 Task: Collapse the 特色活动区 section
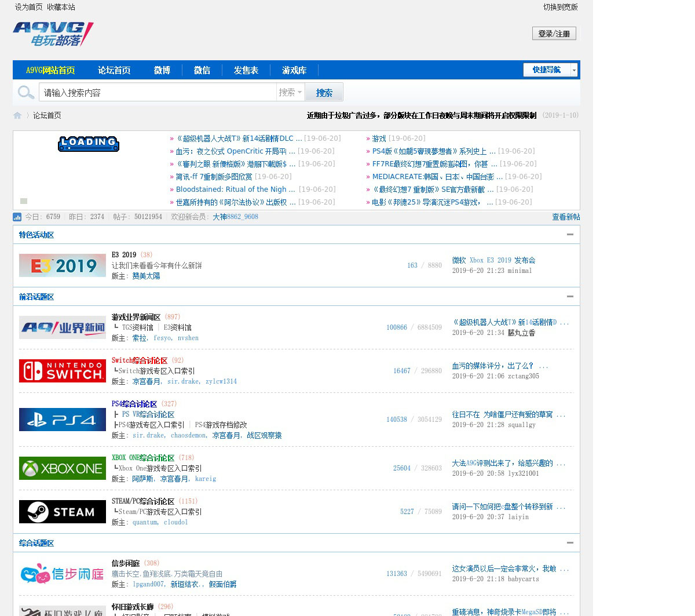570,235
